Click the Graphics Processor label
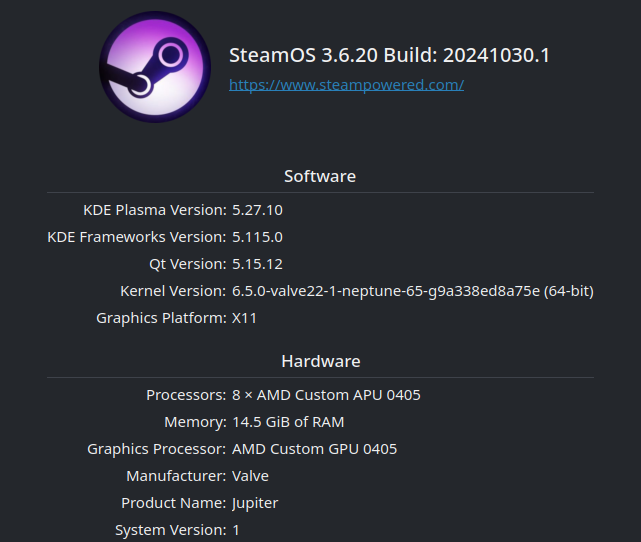This screenshot has height=542, width=641. 157,449
